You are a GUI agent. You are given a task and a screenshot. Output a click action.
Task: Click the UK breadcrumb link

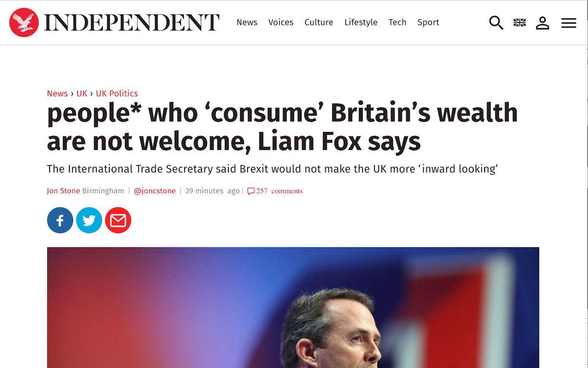[82, 93]
